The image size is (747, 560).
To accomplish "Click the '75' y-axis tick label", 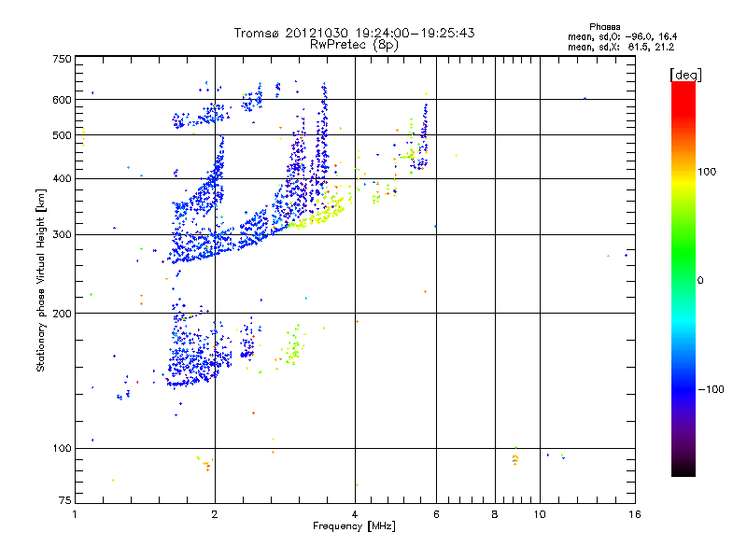I will point(65,500).
